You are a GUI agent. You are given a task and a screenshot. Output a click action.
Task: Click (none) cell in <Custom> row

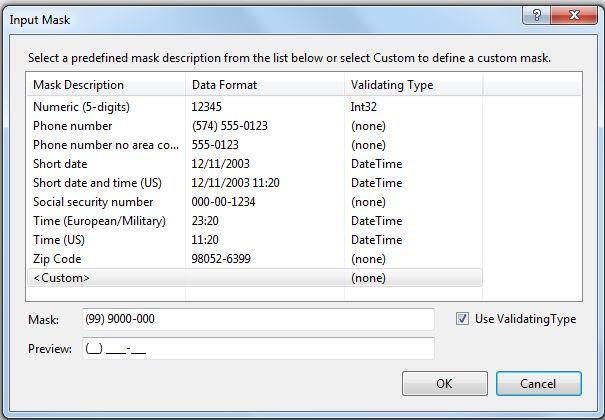coord(368,278)
